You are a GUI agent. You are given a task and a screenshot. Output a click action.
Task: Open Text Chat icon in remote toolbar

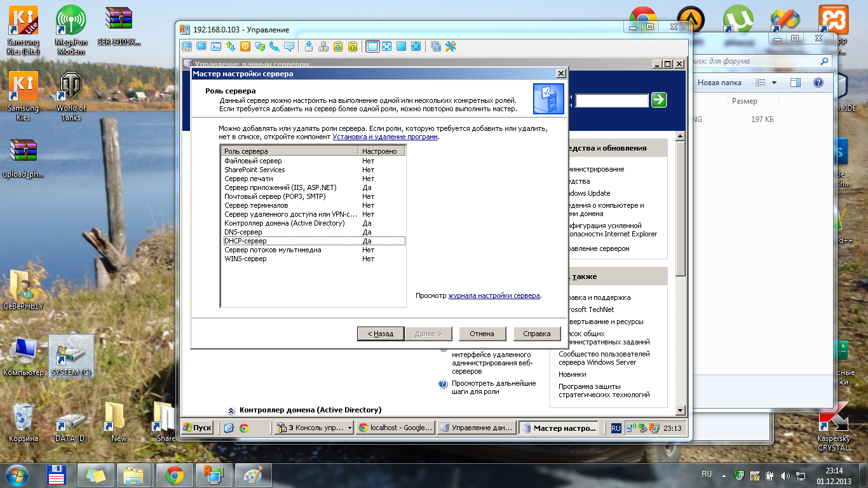pos(260,46)
